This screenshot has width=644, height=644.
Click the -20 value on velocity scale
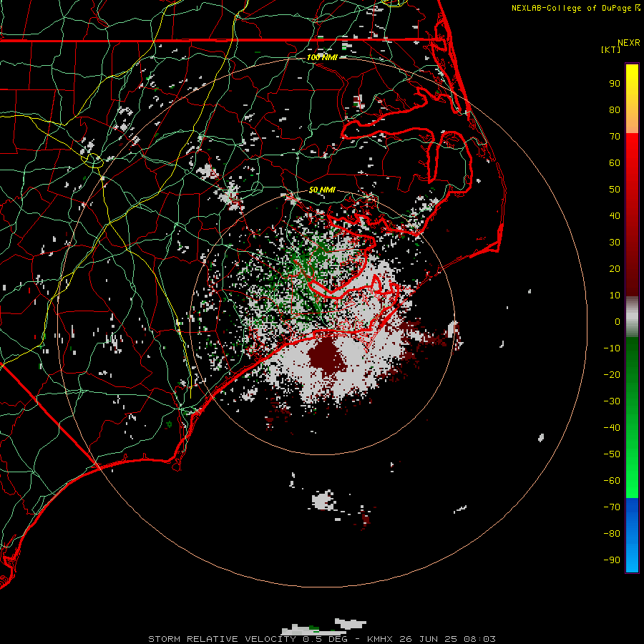tap(612, 374)
